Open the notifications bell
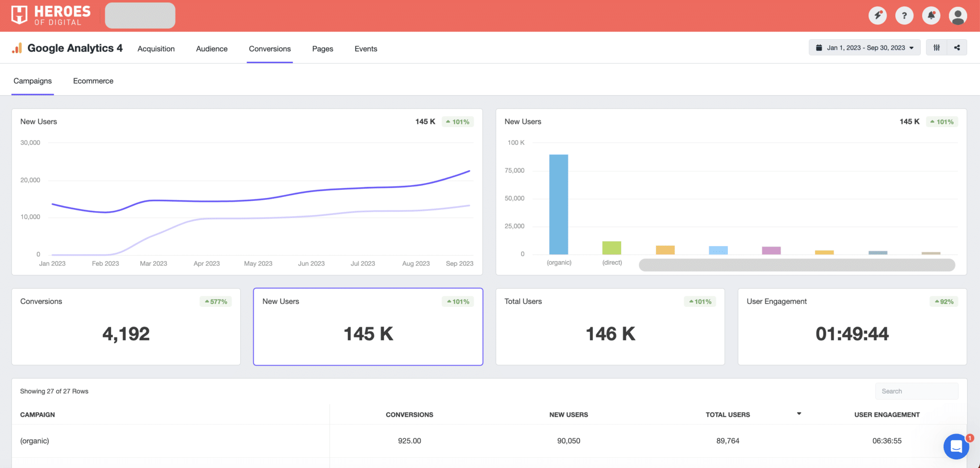This screenshot has height=468, width=980. point(931,15)
